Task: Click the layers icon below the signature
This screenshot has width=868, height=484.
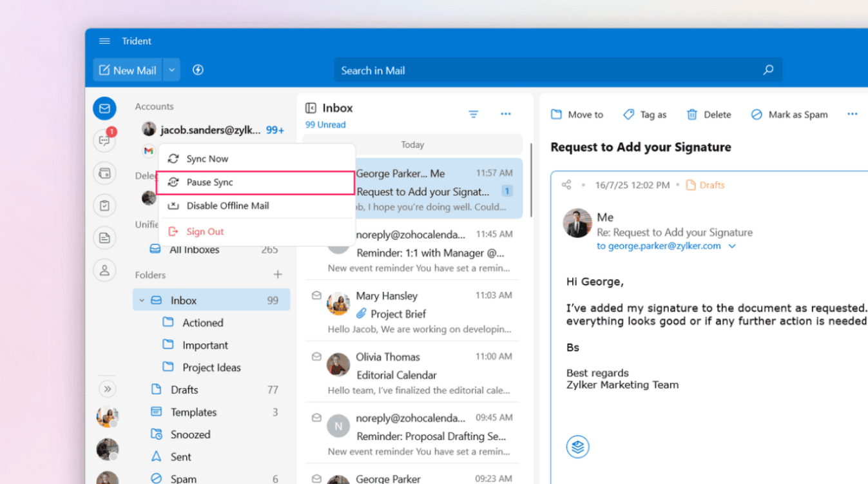Action: 578,447
